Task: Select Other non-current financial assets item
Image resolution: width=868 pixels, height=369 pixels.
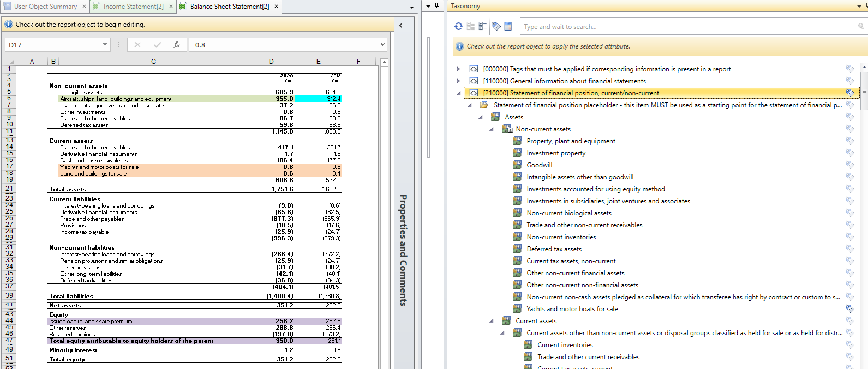Action: 575,273
